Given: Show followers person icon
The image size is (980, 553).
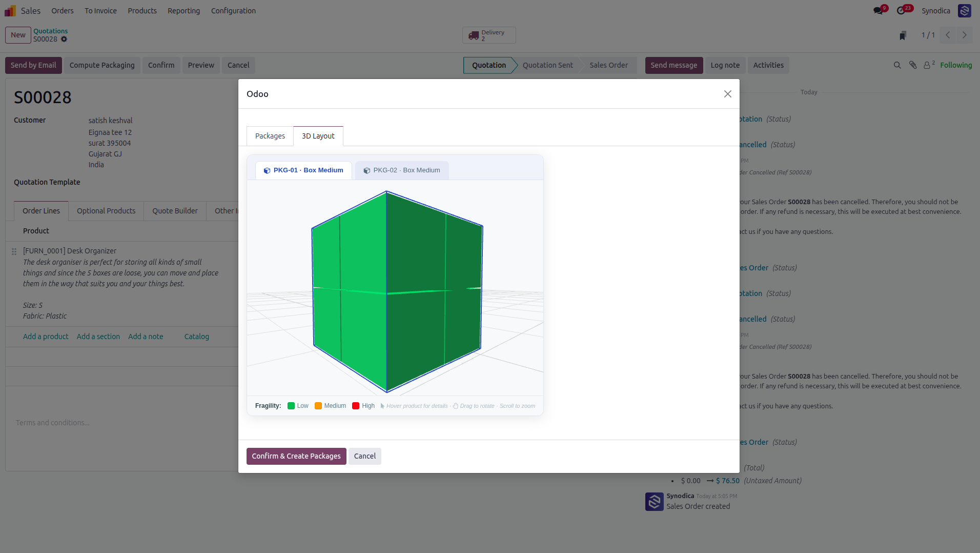Looking at the screenshot, I should tap(927, 65).
